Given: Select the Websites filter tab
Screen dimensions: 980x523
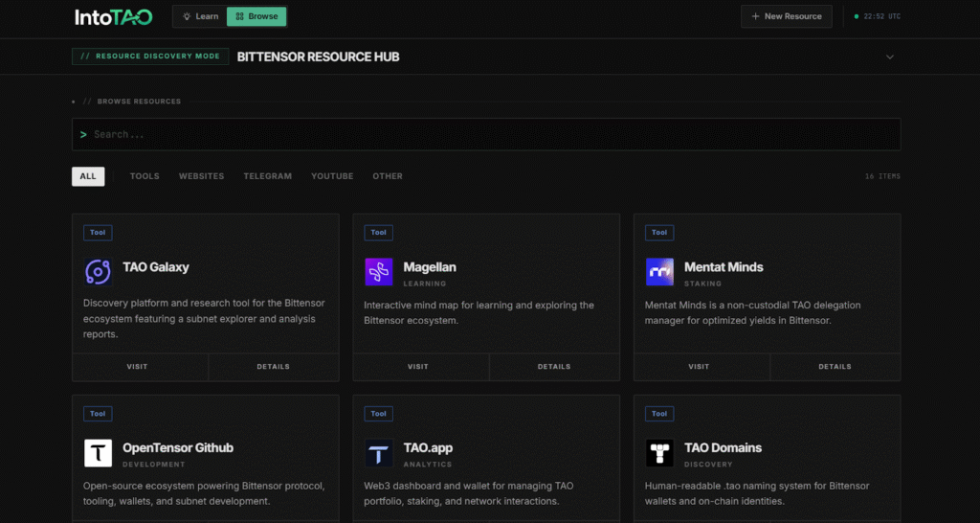Looking at the screenshot, I should [201, 176].
